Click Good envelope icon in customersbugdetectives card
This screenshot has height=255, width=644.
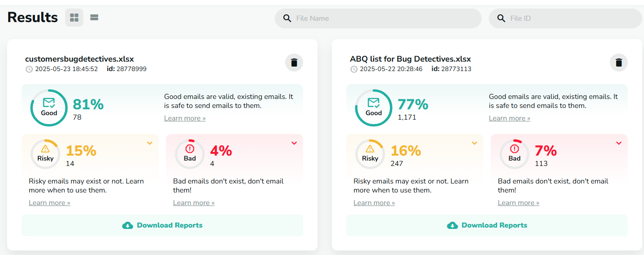pyautogui.click(x=49, y=103)
